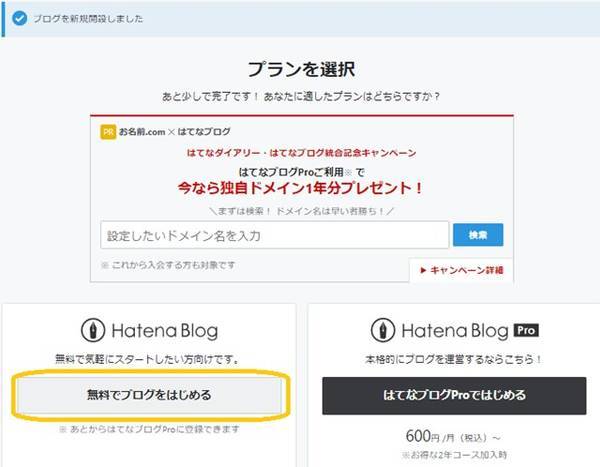Click あなたに適したプランはどちらですか subtitle
The height and width of the screenshot is (467, 600).
click(x=352, y=96)
